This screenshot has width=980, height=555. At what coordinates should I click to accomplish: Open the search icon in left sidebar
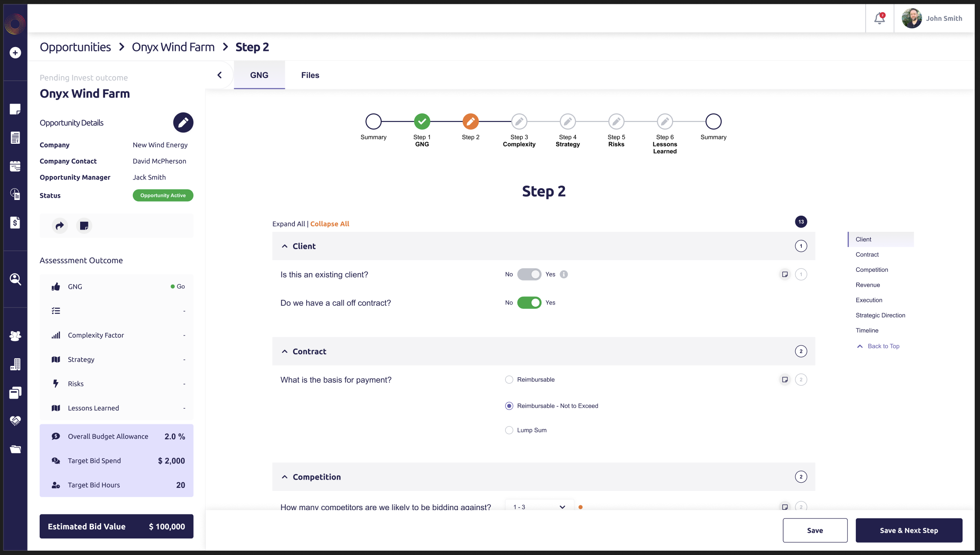[x=15, y=279]
